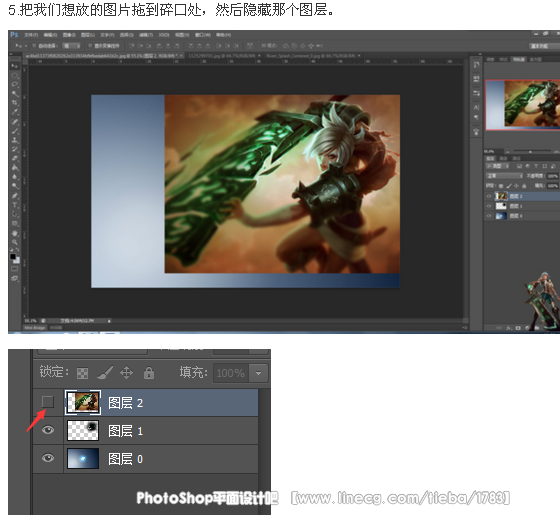The height and width of the screenshot is (515, 560).
Task: Select the Brush tool
Action: pos(14,131)
